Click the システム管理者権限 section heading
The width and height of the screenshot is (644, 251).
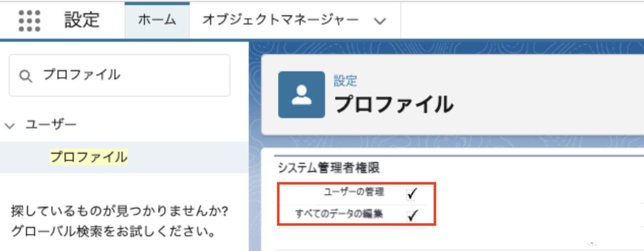[x=329, y=168]
